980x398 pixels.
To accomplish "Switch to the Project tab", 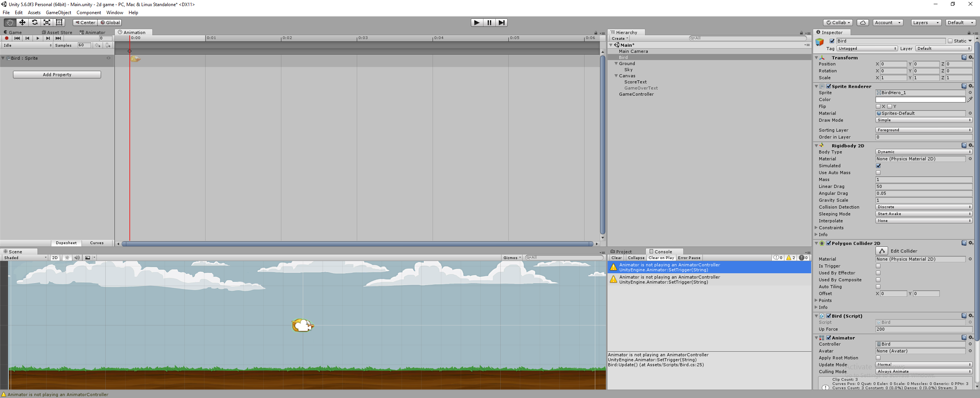I will point(621,252).
